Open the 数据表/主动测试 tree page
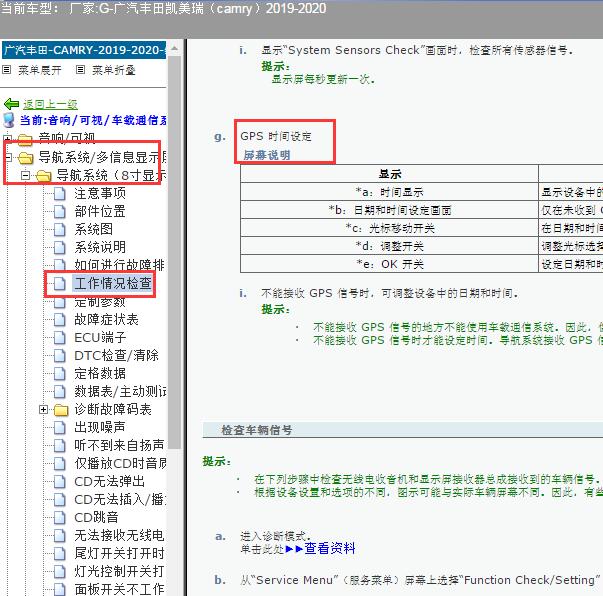Viewport: 603px width, 596px height. [x=120, y=391]
